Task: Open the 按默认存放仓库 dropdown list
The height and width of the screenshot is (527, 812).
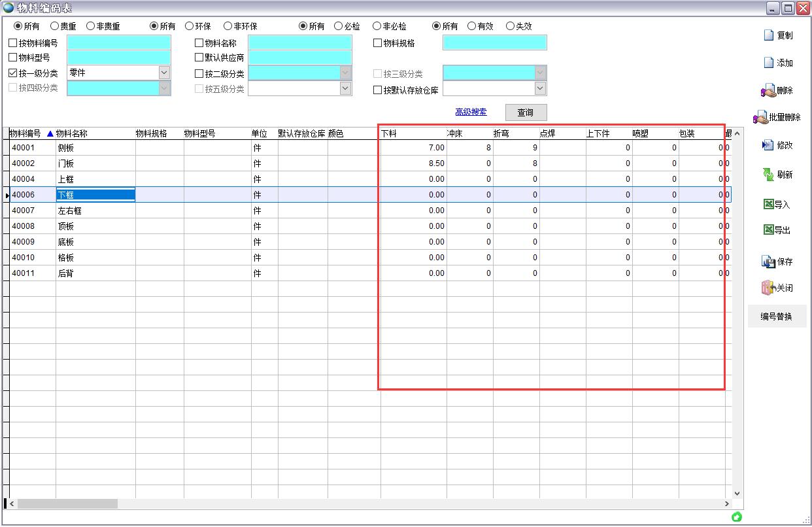Action: (540, 88)
